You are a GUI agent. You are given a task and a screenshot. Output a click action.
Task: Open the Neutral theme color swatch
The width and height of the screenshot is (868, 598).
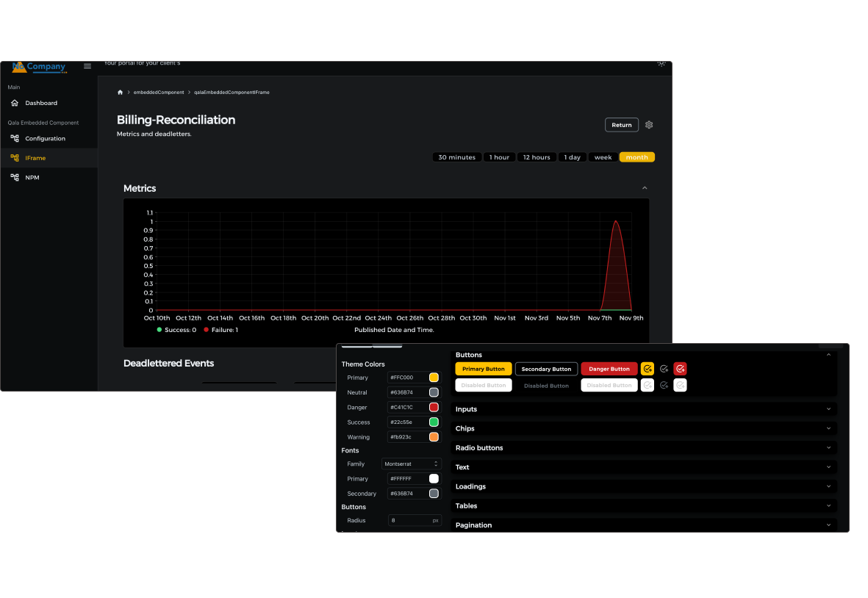pyautogui.click(x=434, y=392)
